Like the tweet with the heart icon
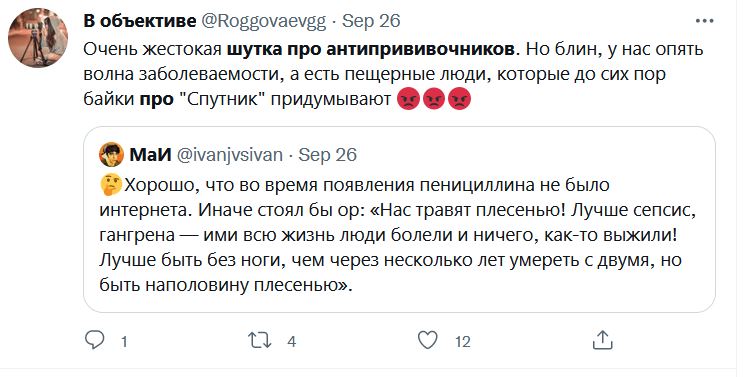The height and width of the screenshot is (377, 753). click(x=427, y=341)
